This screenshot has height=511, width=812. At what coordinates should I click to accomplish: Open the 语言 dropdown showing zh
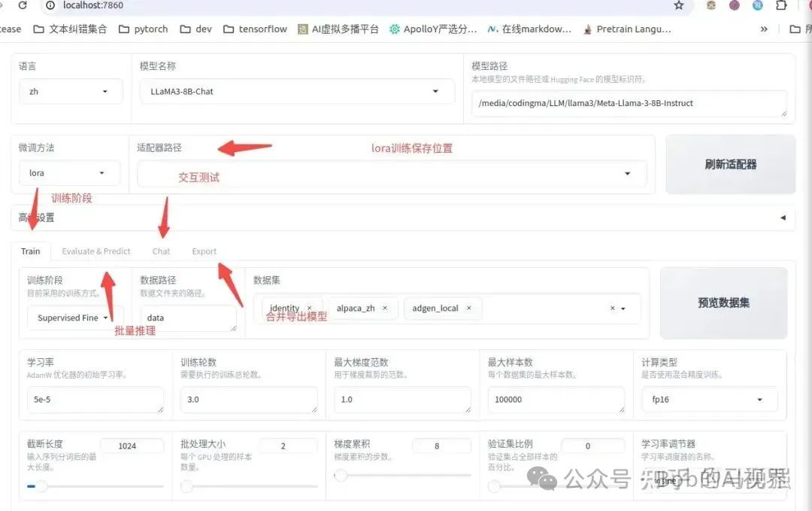(71, 92)
